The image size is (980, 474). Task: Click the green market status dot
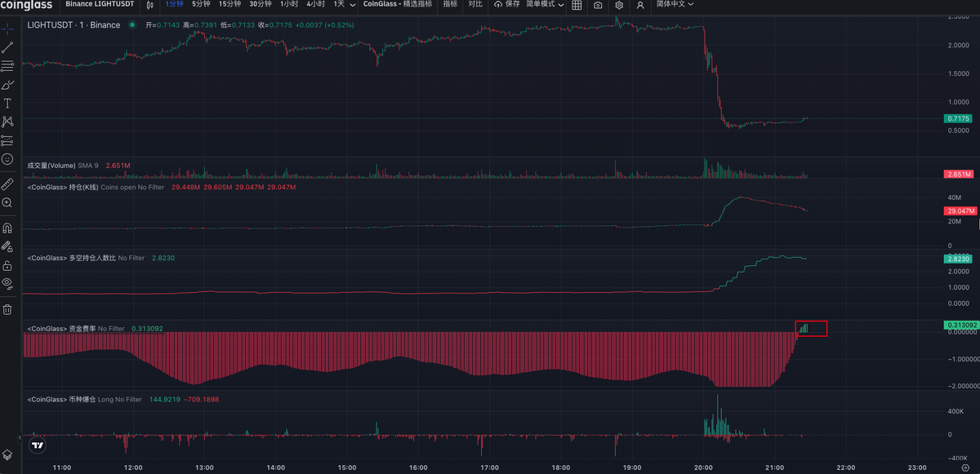131,25
